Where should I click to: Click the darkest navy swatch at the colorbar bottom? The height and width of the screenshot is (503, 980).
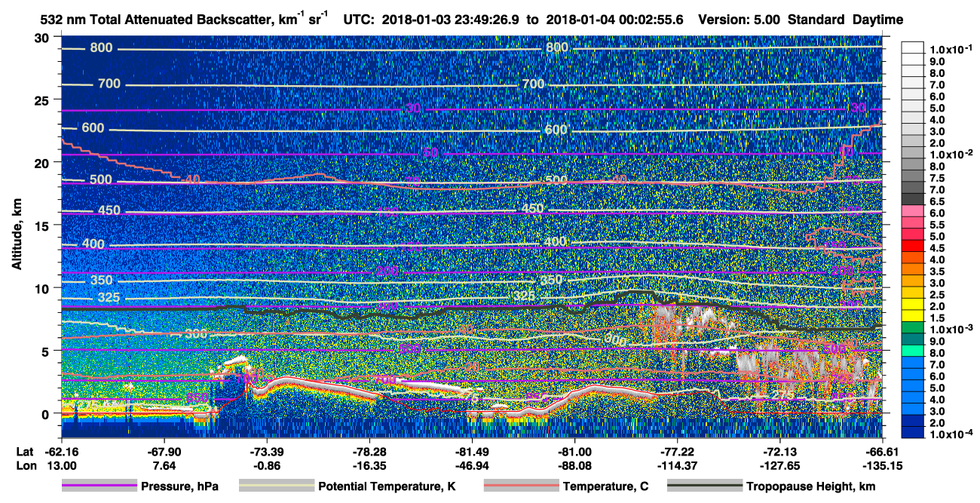pos(913,432)
